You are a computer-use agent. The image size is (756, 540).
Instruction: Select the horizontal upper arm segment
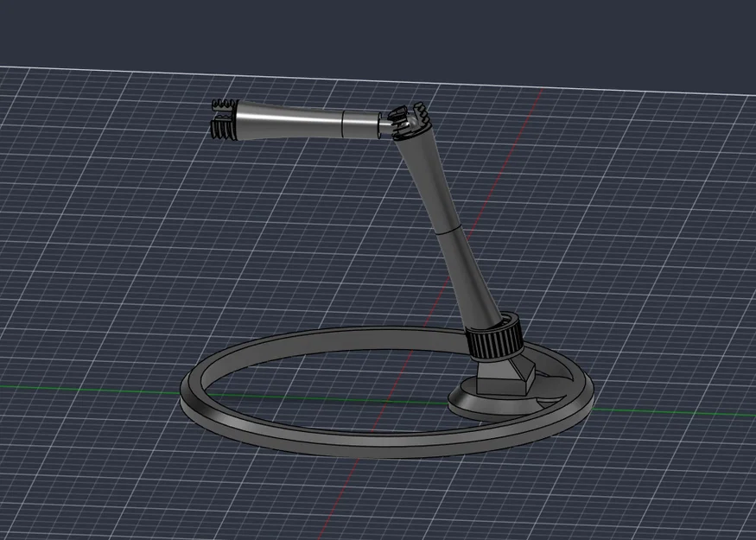pos(308,121)
